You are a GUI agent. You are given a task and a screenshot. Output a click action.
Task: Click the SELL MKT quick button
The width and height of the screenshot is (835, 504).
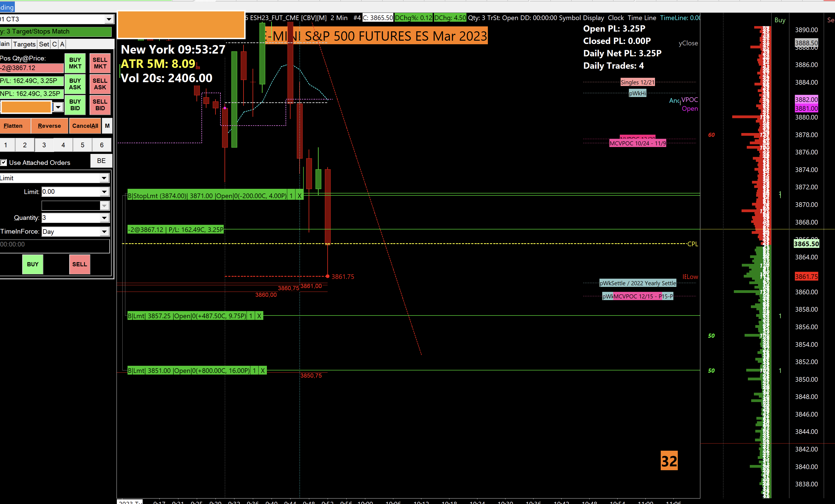pos(100,63)
